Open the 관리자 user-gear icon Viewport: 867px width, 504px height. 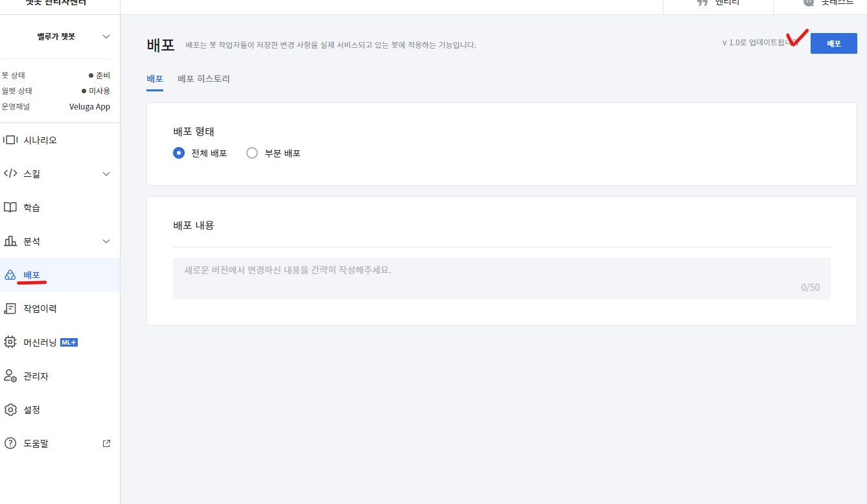(x=10, y=376)
